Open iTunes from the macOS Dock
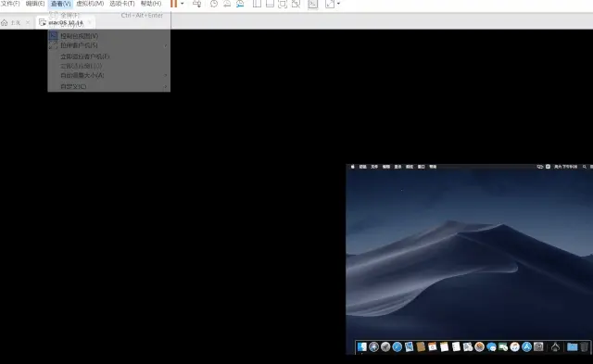593x364 pixels. [515, 346]
